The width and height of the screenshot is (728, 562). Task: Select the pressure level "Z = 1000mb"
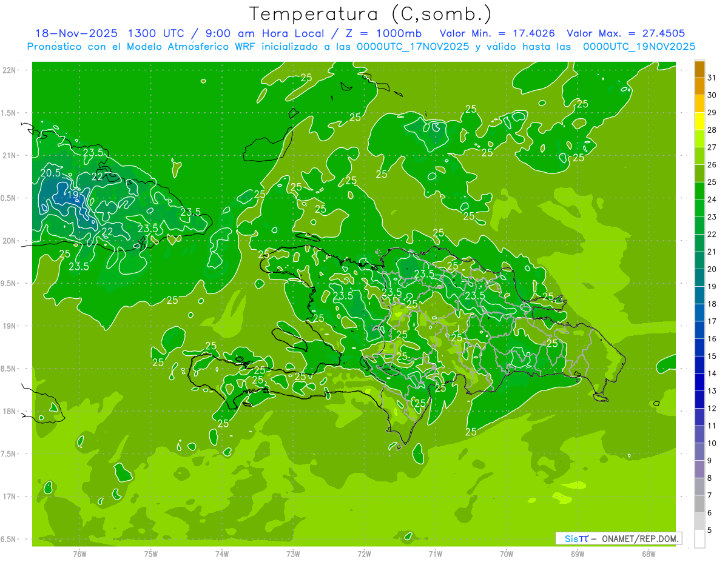click(x=383, y=33)
